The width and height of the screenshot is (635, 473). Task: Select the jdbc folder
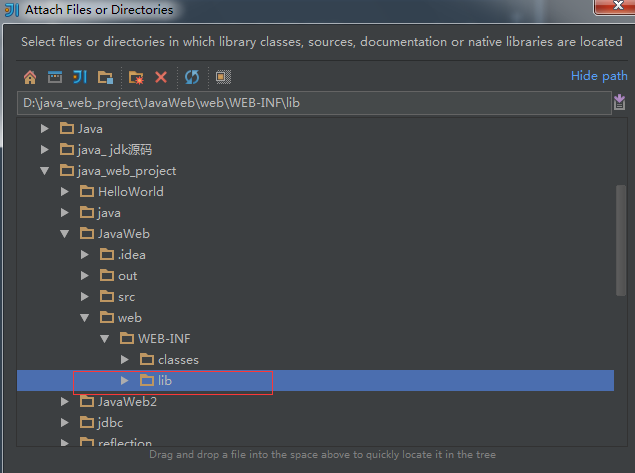coord(101,423)
